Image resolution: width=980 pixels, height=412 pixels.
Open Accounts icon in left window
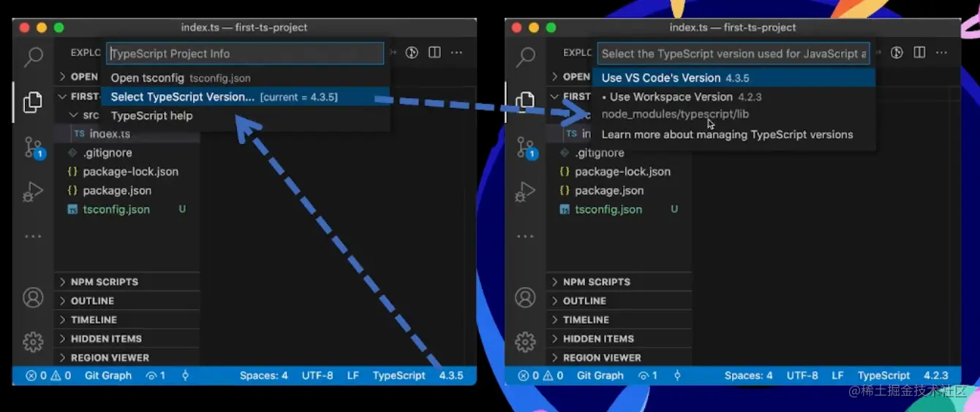tap(33, 297)
